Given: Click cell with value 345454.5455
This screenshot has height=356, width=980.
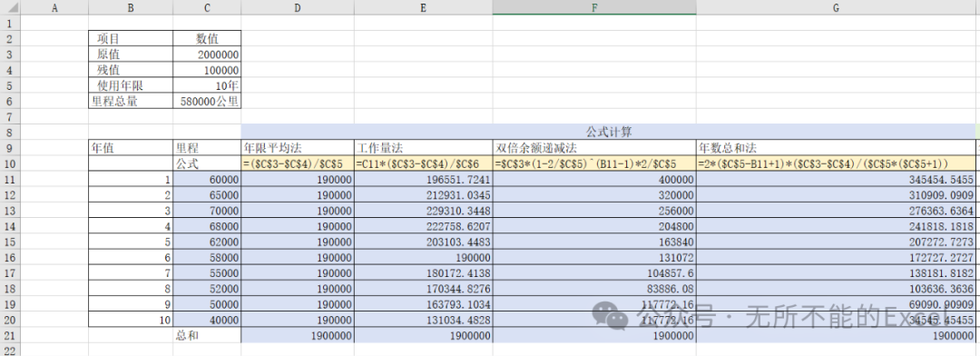Looking at the screenshot, I should tap(836, 179).
